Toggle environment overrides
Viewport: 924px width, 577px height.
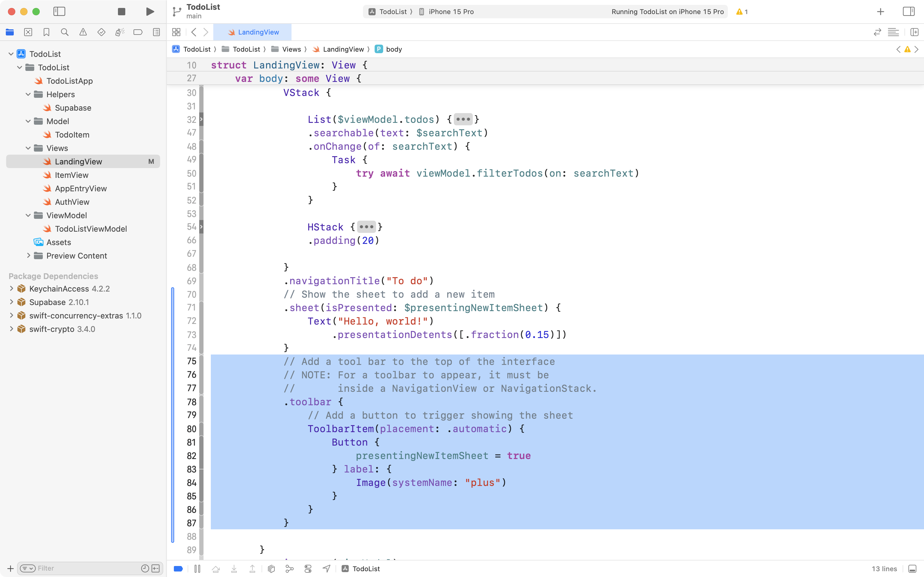[307, 568]
